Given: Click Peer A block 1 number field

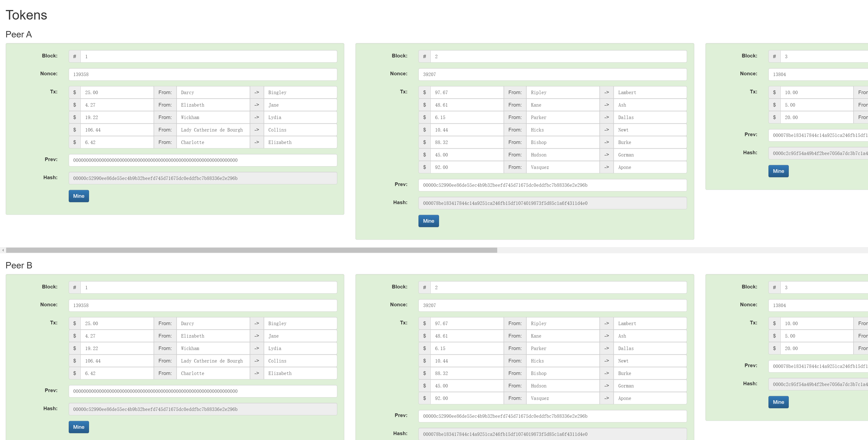Looking at the screenshot, I should click(x=208, y=56).
